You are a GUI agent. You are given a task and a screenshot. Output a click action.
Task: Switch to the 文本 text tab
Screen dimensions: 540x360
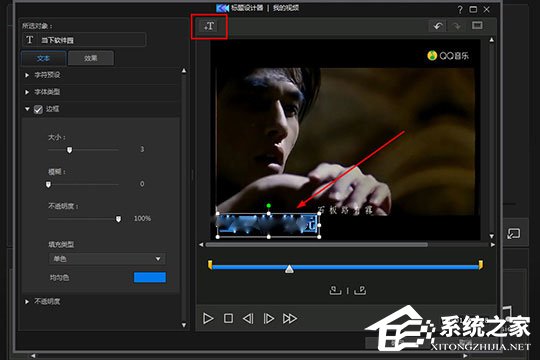[43, 58]
